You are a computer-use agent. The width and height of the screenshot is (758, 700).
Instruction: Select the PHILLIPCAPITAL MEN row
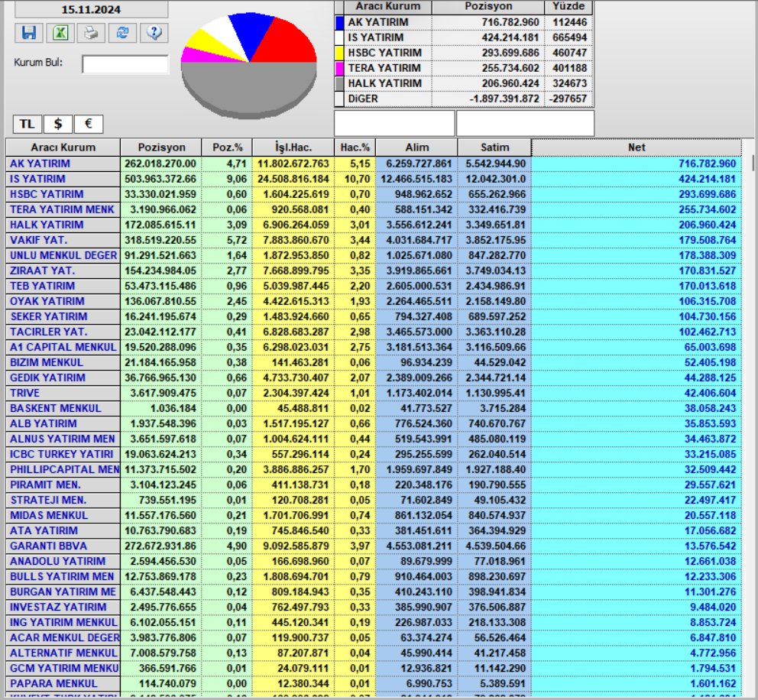coord(373,470)
